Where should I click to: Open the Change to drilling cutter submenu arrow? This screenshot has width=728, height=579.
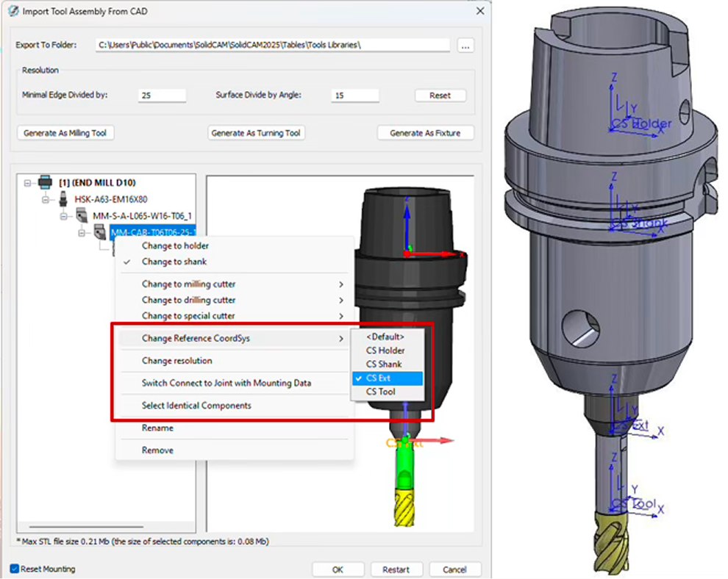click(x=341, y=301)
